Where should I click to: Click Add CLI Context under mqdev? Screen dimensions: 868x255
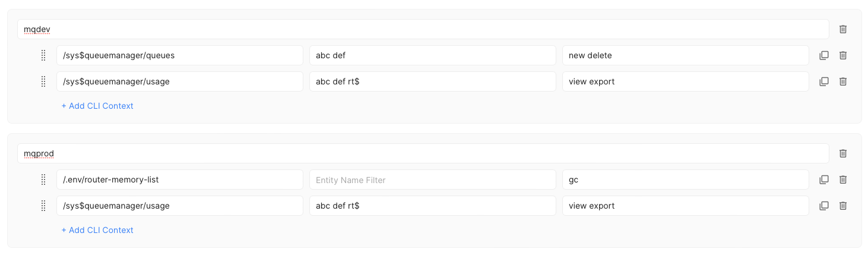pos(97,106)
